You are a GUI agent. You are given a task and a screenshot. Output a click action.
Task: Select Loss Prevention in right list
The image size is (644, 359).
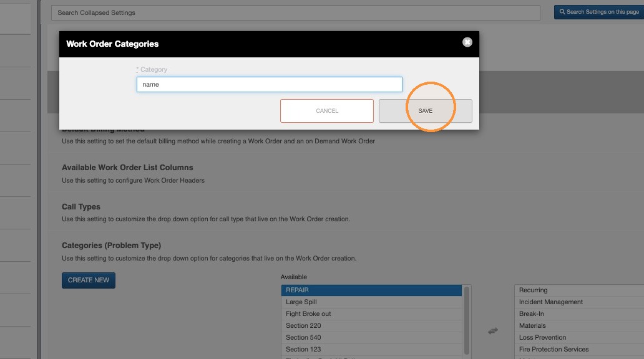tap(579, 338)
